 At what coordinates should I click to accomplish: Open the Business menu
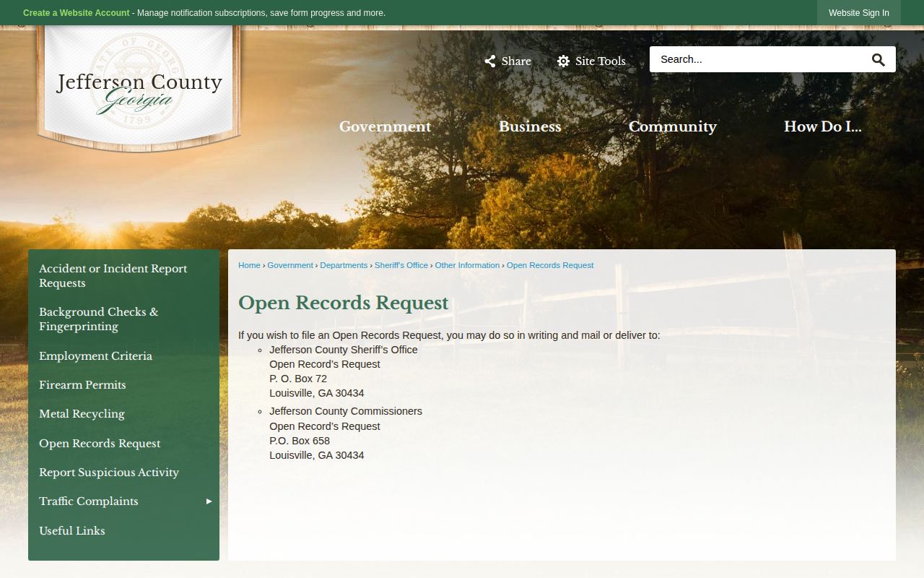point(530,126)
